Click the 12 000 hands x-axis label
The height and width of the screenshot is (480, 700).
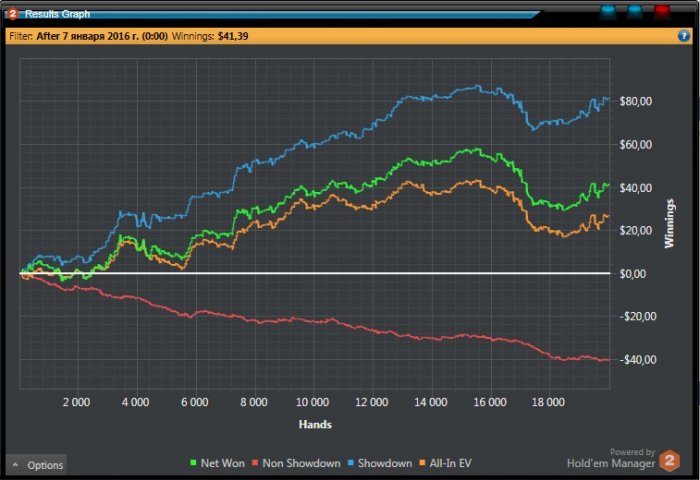coord(371,402)
